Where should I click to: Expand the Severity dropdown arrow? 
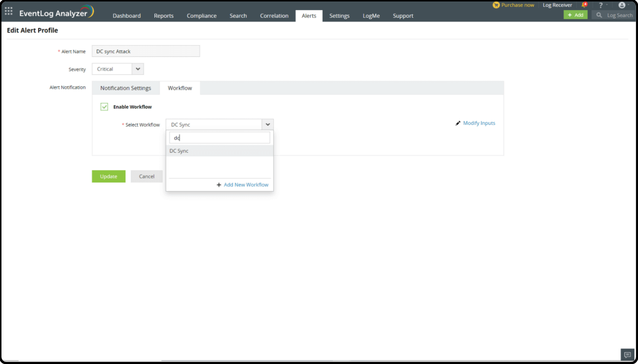(138, 69)
